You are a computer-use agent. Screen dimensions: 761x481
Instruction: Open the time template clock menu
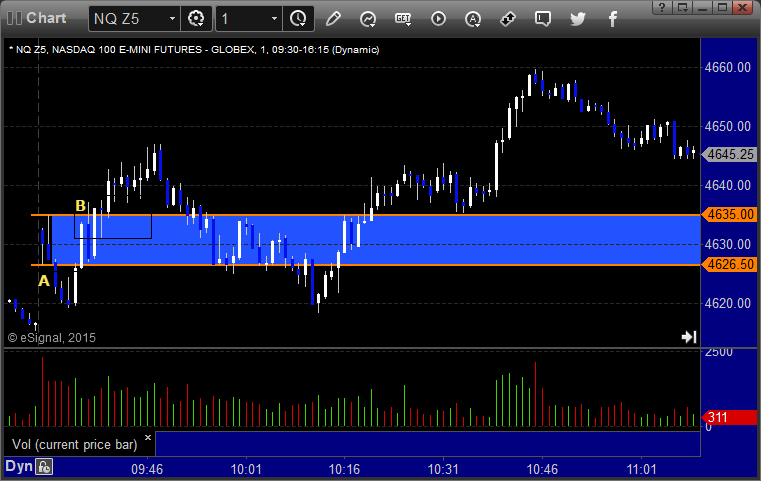[298, 19]
